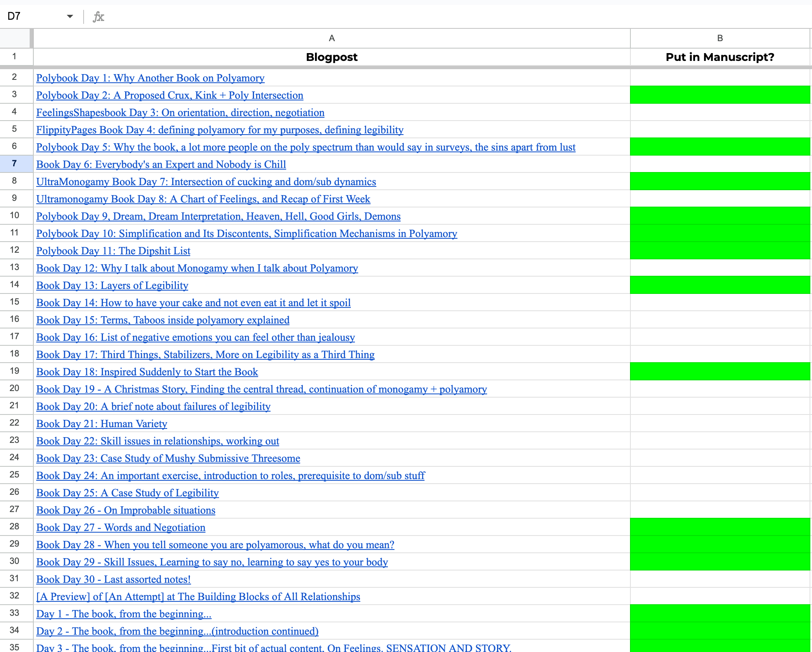Screen dimensions: 812x652
Task: Open the Name box dropdown arrow
Action: click(70, 16)
